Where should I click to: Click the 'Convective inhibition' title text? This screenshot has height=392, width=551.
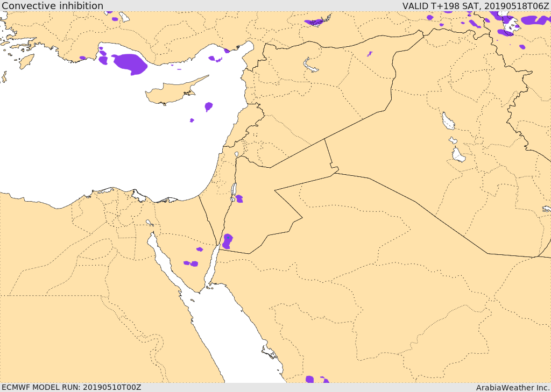52,6
